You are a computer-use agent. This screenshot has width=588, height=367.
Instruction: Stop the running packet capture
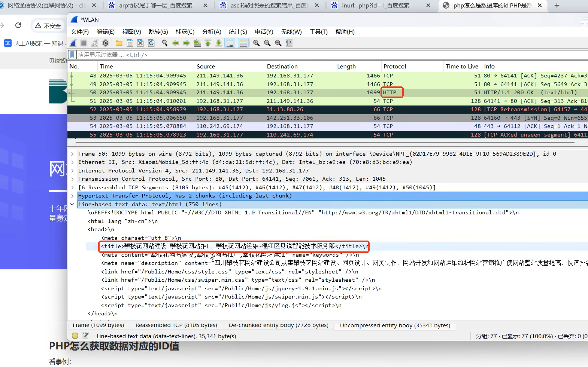pos(84,43)
